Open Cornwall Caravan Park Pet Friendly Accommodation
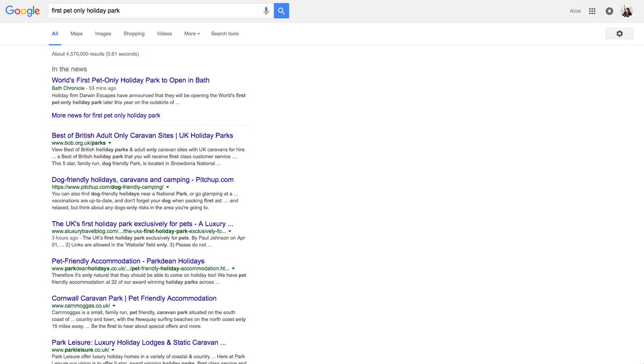Viewport: 644px width, 364px height. point(134,298)
